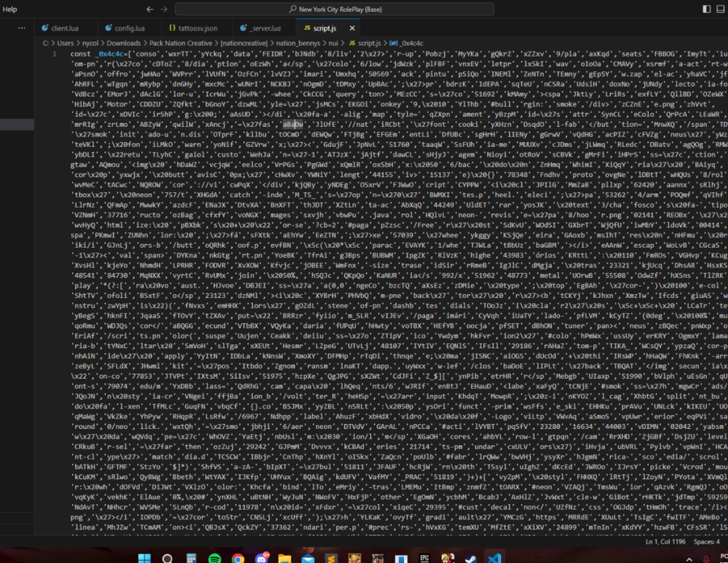The height and width of the screenshot is (563, 728).
Task: Open Steam from the taskbar
Action: point(471,559)
